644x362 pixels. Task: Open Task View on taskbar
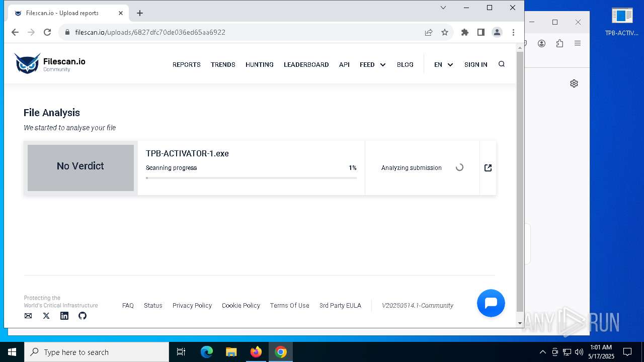click(181, 352)
